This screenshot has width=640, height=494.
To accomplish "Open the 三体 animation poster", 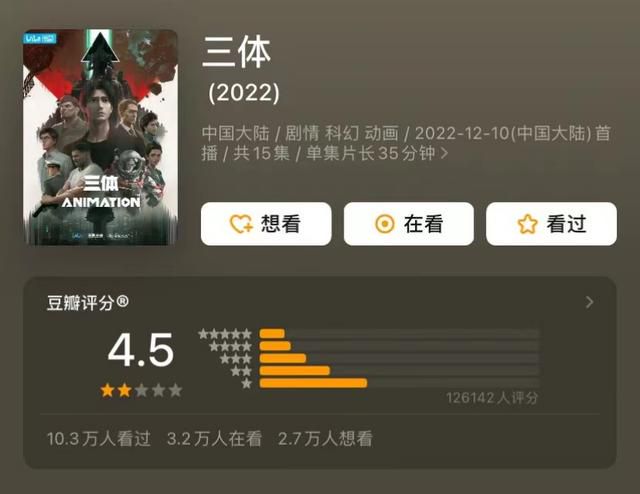I will pyautogui.click(x=100, y=137).
